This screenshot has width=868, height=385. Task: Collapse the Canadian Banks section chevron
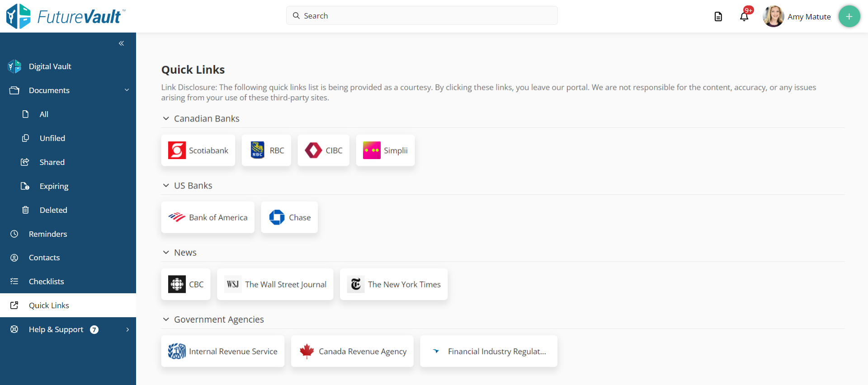coord(166,118)
